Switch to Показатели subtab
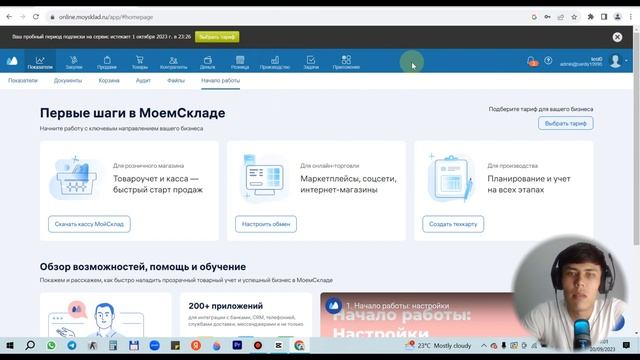This screenshot has height=360, width=640. click(23, 80)
